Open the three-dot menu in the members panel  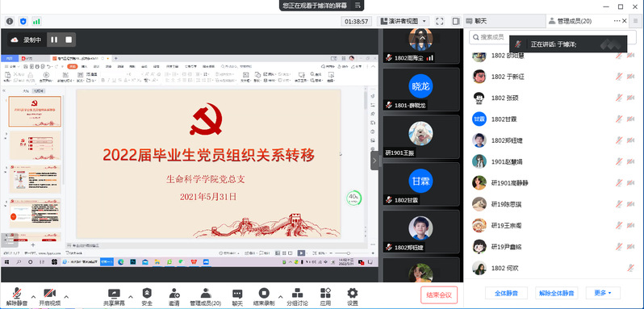pos(617,21)
